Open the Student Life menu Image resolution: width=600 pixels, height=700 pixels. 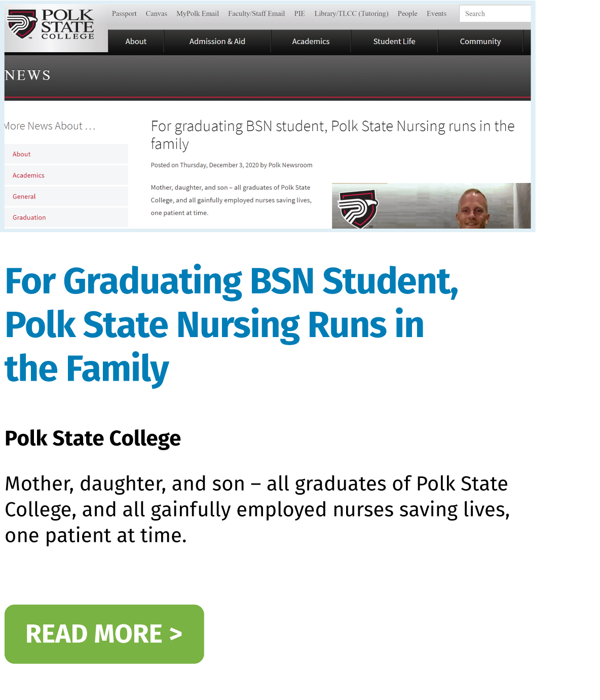click(x=394, y=42)
